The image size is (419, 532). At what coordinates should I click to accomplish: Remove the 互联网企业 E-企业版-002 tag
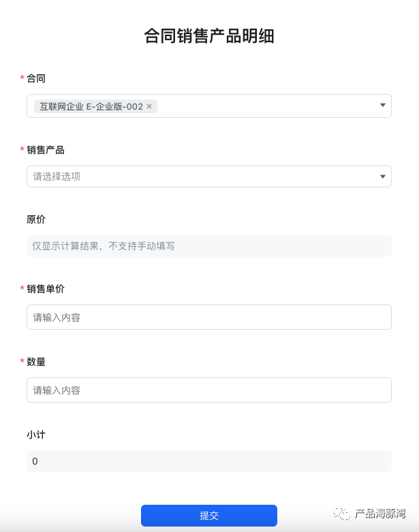tap(149, 106)
